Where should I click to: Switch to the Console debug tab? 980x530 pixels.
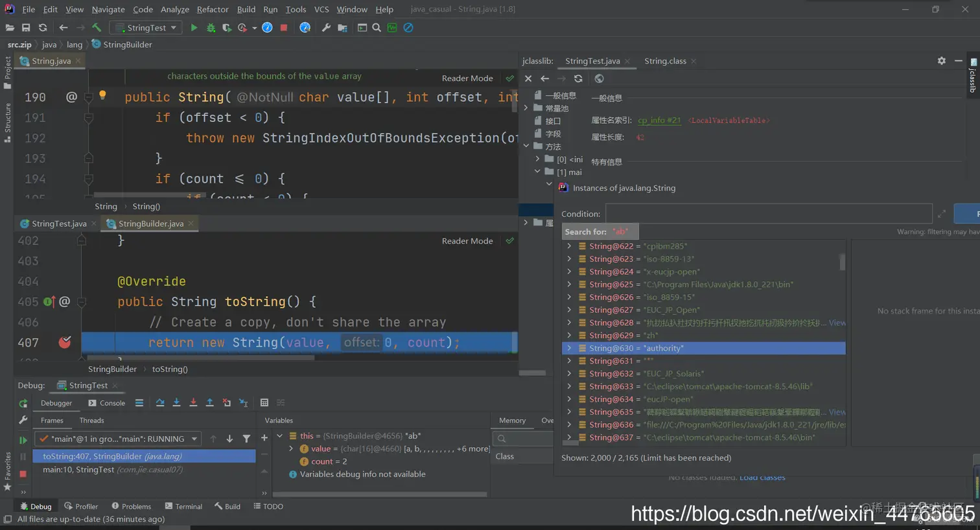(107, 403)
